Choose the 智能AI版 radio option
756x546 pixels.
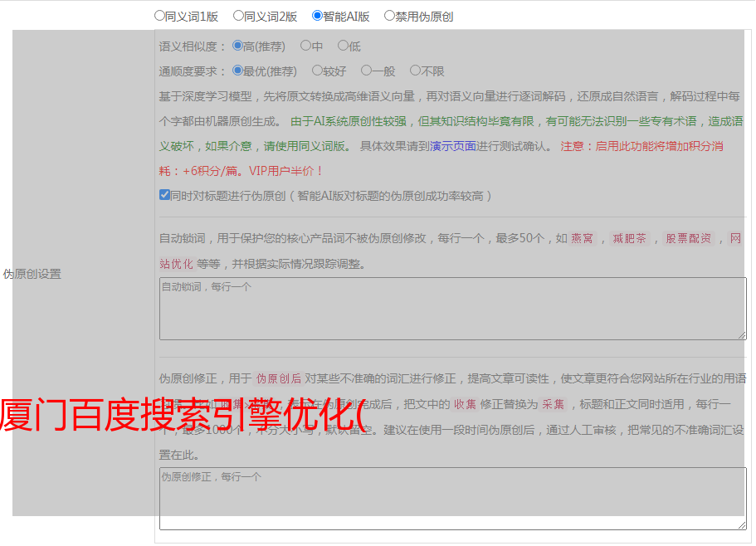pyautogui.click(x=317, y=16)
